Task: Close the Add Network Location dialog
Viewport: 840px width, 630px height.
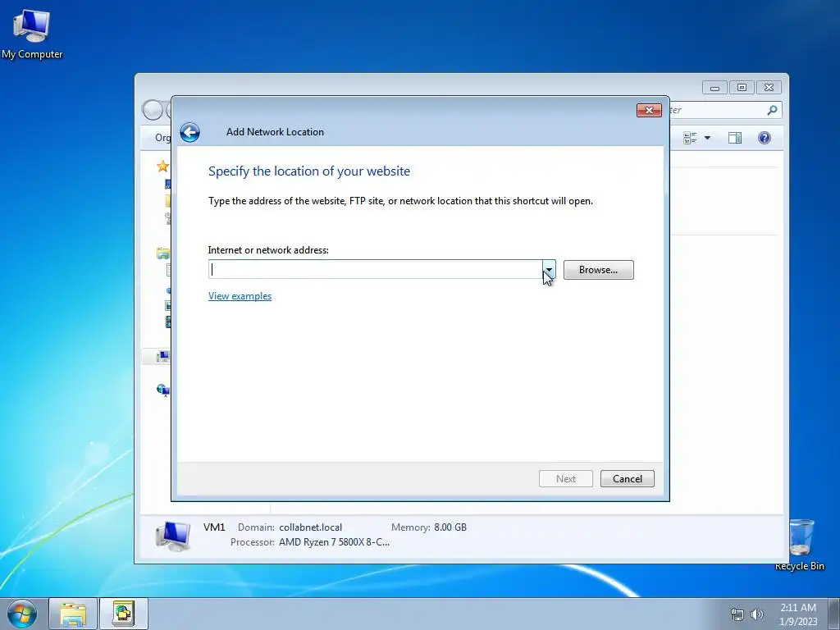Action: click(x=649, y=110)
